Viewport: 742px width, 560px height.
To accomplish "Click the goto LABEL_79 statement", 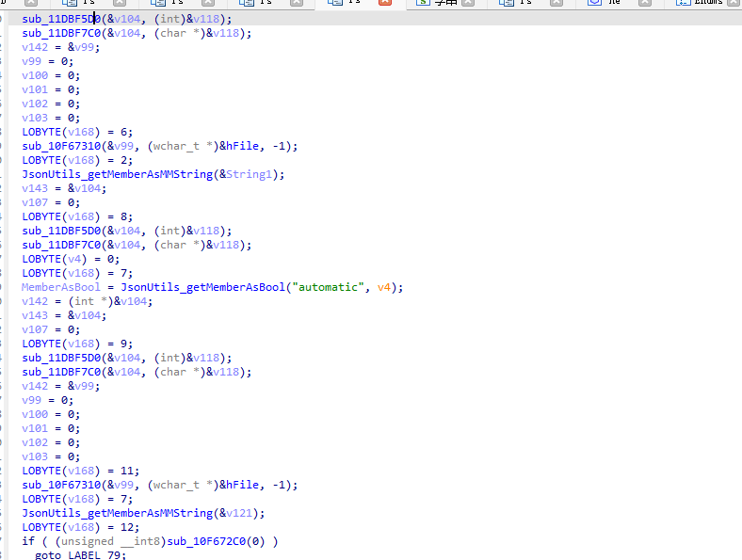I will coord(80,554).
